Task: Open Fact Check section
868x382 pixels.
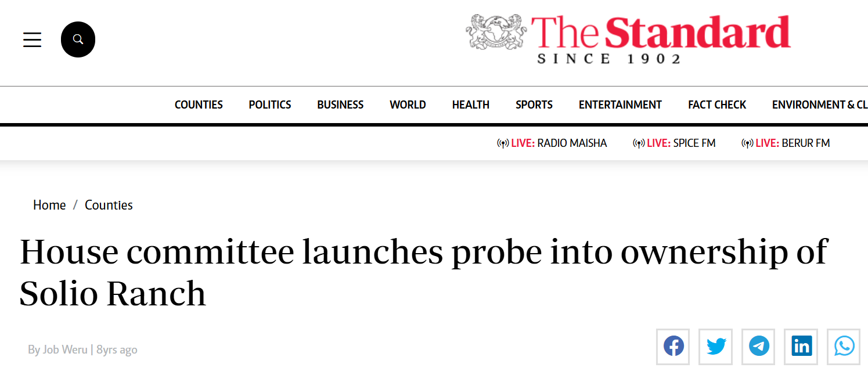Action: click(x=717, y=104)
